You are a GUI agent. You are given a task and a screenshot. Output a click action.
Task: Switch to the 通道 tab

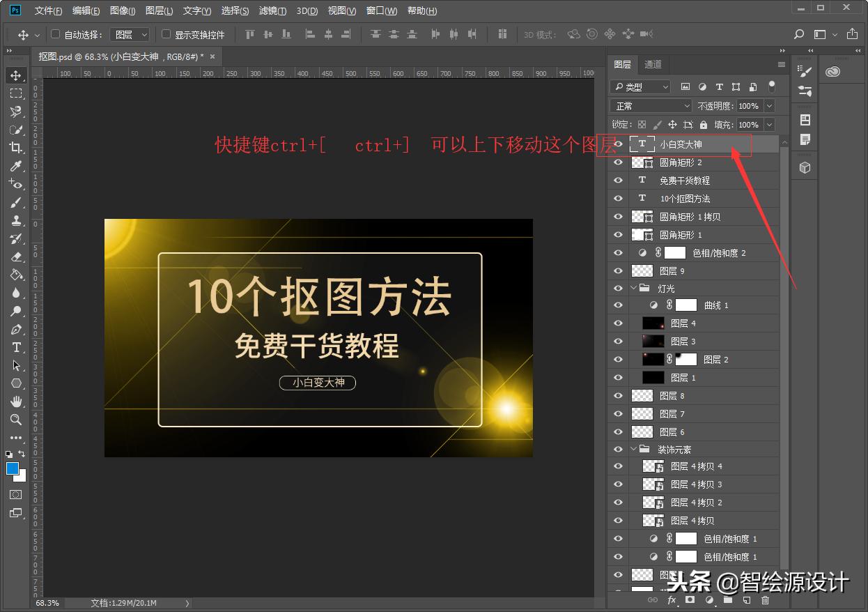653,64
